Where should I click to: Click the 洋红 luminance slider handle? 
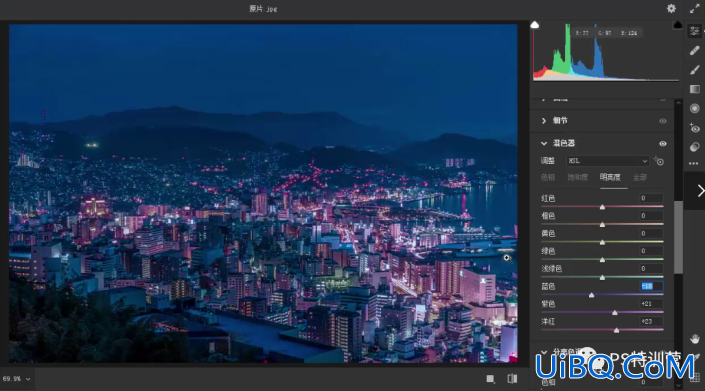[616, 330]
